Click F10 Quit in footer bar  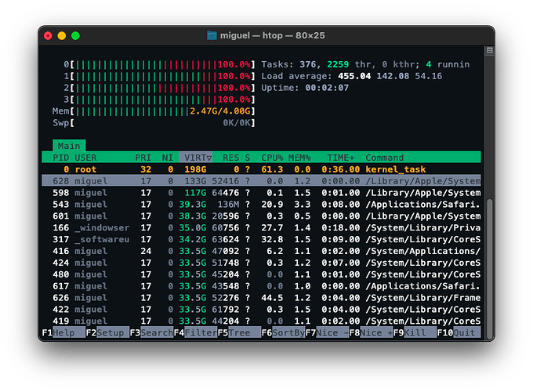459,332
